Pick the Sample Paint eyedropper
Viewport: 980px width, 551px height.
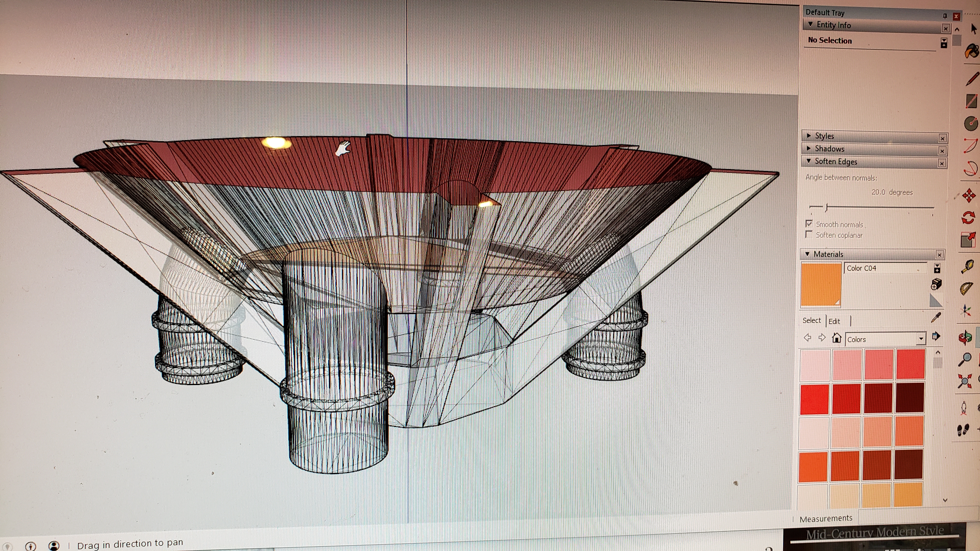click(936, 318)
